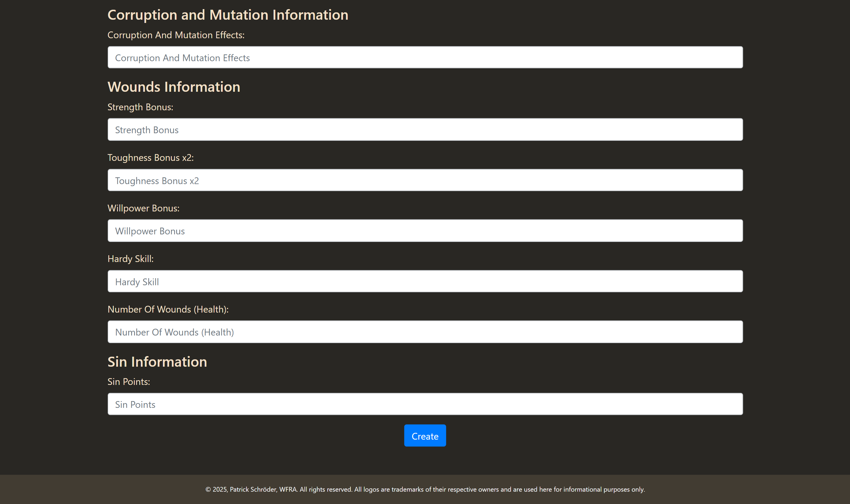
Task: Click the copyright footer text
Action: [x=425, y=489]
